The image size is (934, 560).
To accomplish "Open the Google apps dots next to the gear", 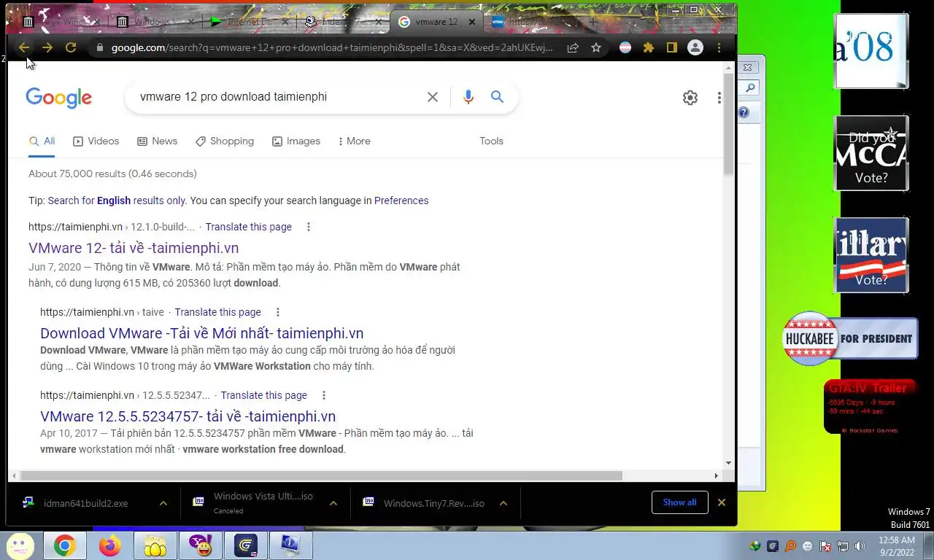I will point(719,98).
